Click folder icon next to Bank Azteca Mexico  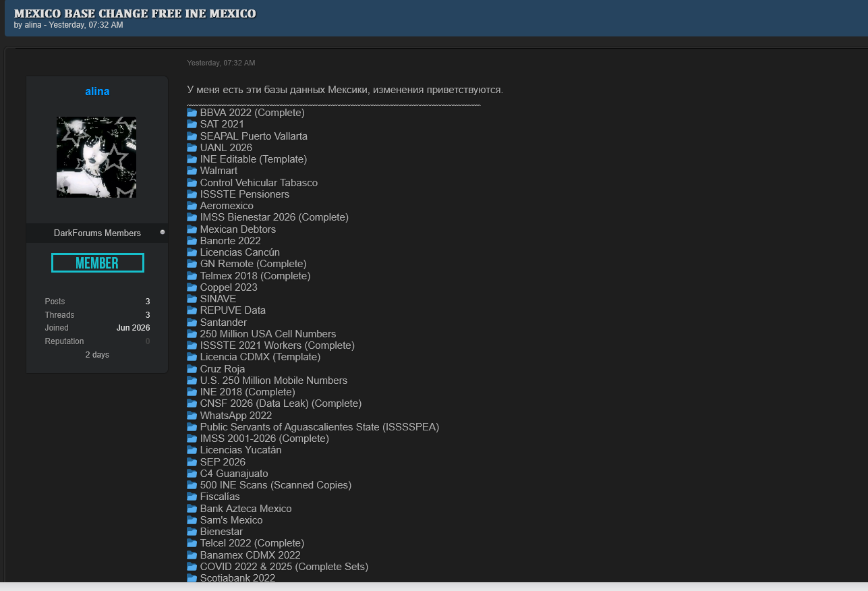192,508
